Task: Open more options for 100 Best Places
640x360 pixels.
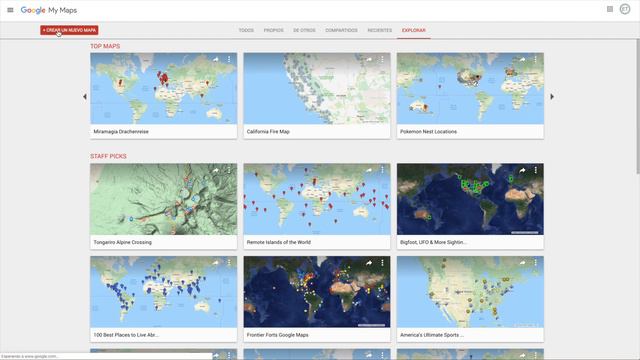Action: (229, 263)
